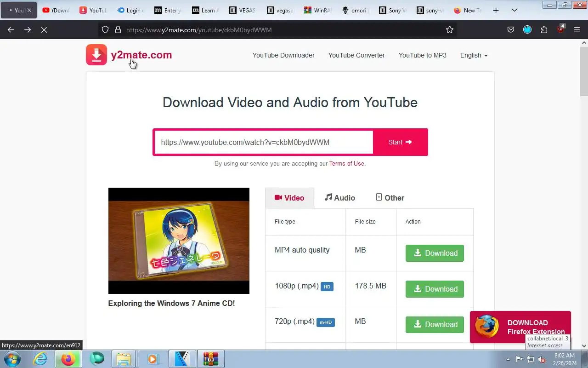Viewport: 588px width, 368px height.
Task: Launch Internet Explorer from the taskbar
Action: pyautogui.click(x=40, y=359)
